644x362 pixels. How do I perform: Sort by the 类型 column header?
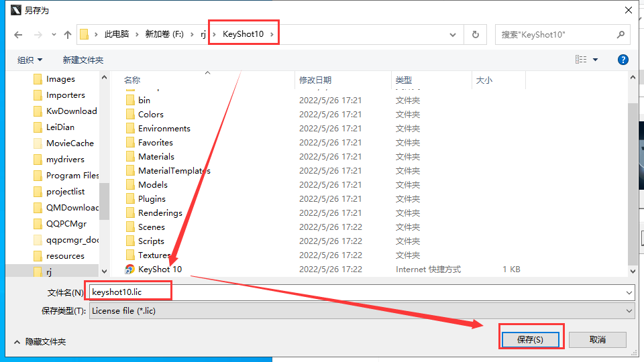tap(403, 80)
